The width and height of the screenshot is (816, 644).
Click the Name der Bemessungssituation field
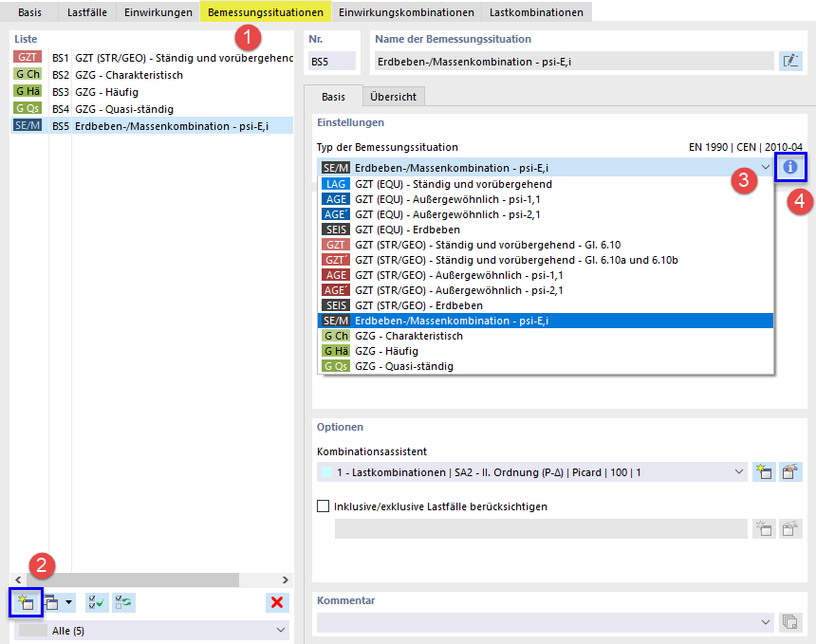(574, 62)
